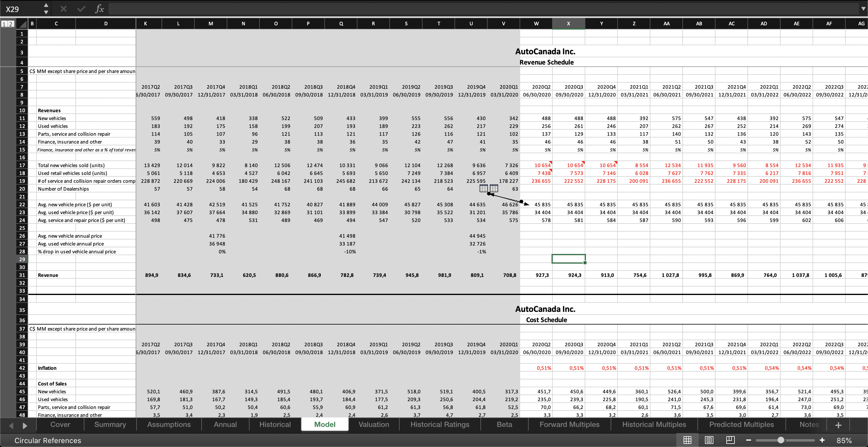868x447 pixels.
Task: Click the second table icon in row 20
Action: [x=494, y=189]
